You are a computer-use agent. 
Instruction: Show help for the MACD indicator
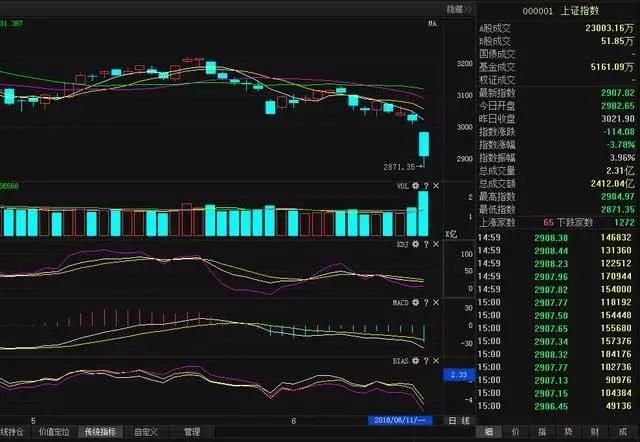[426, 302]
